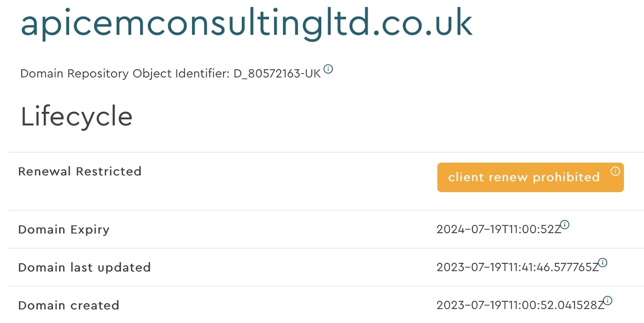Show info tooltip for Domain Expiry timestamp
The height and width of the screenshot is (323, 644).
[565, 225]
